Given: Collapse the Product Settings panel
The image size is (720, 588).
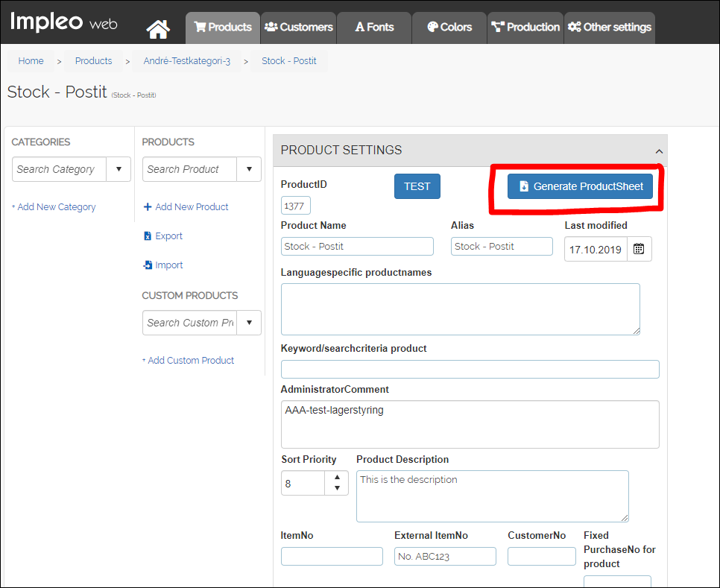Looking at the screenshot, I should click(x=659, y=151).
